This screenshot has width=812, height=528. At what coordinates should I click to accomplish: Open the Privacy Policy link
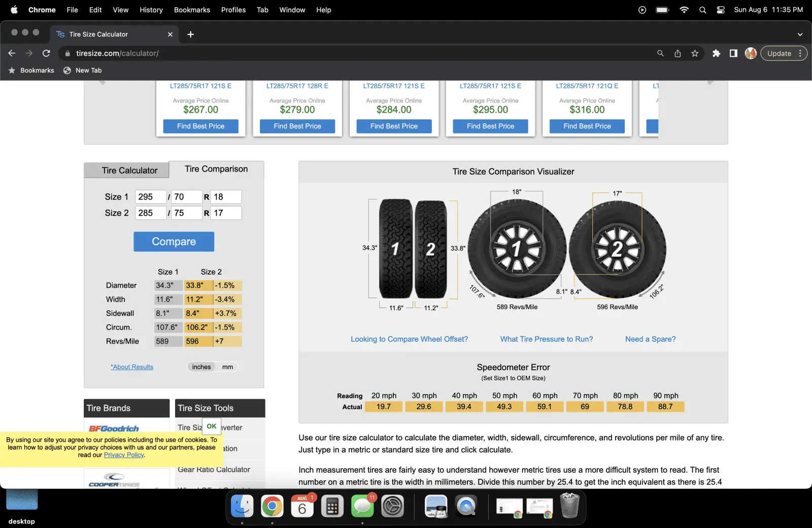click(x=124, y=455)
